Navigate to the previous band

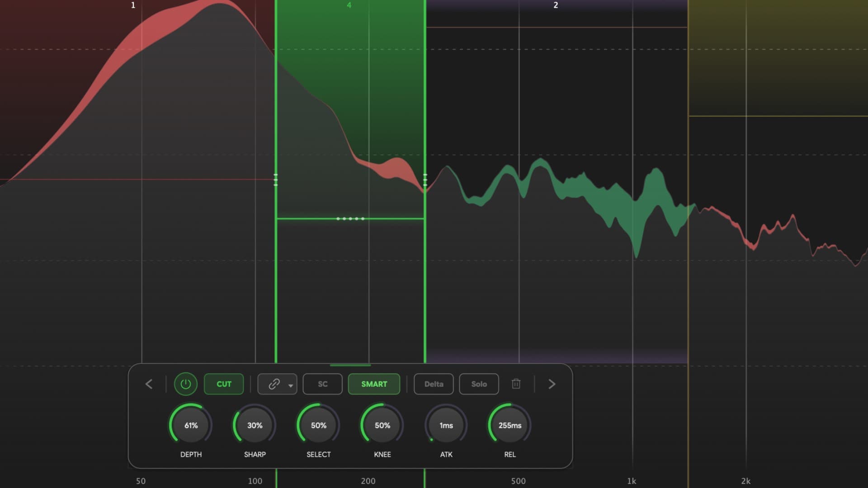click(149, 384)
